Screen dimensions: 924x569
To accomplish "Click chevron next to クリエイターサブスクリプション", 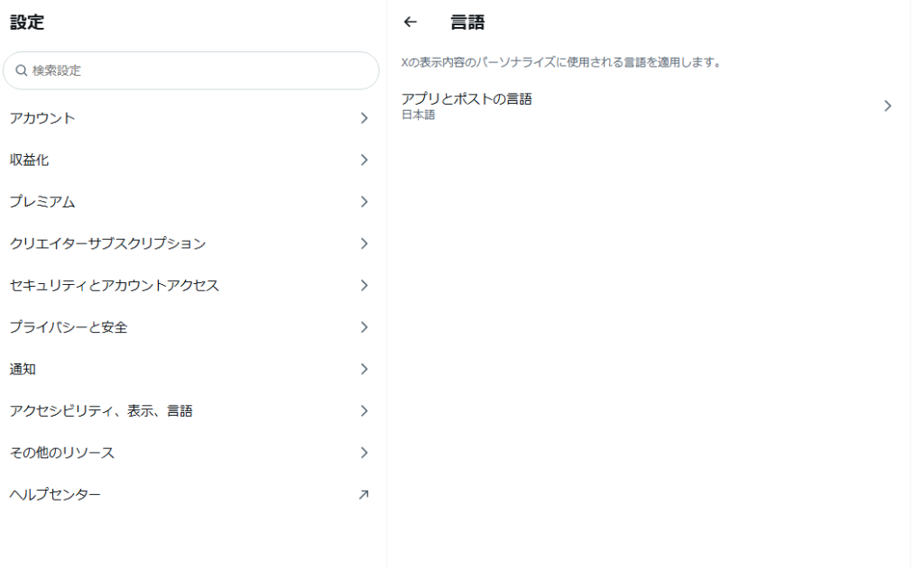I will tap(364, 243).
